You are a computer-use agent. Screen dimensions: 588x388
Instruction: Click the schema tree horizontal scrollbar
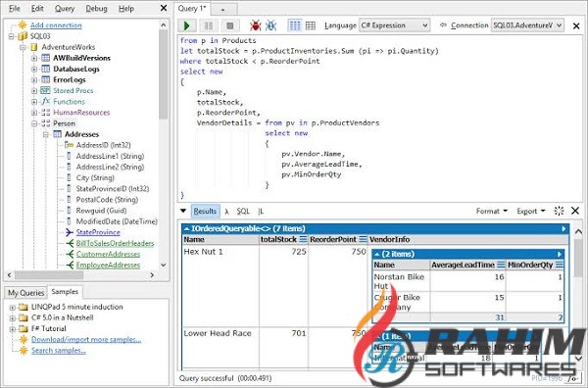pyautogui.click(x=81, y=275)
